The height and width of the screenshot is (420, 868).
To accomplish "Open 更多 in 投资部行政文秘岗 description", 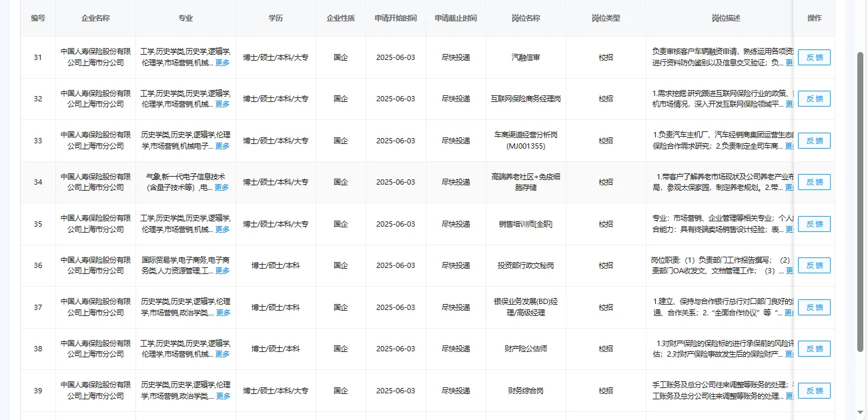I will tap(791, 271).
